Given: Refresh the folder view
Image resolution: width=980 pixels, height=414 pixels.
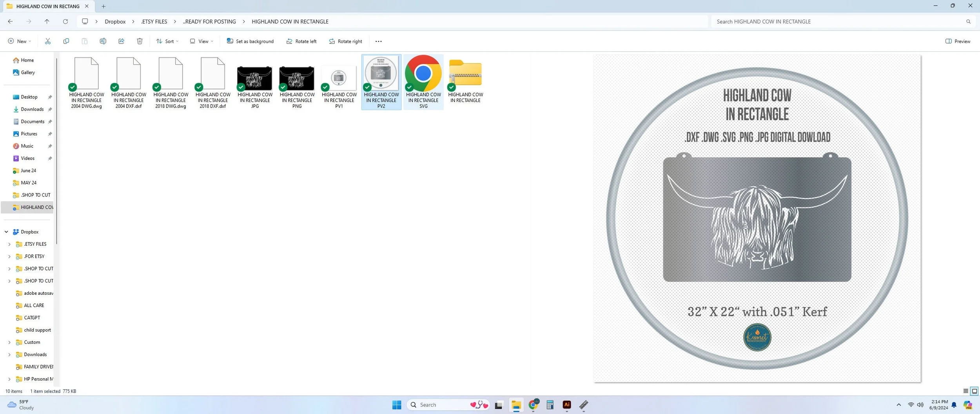Looking at the screenshot, I should click(x=65, y=22).
